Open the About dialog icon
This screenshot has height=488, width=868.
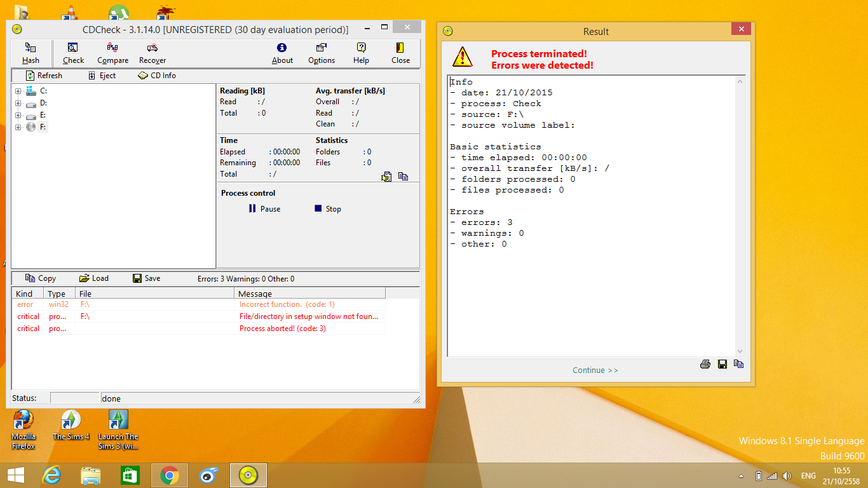(x=282, y=48)
